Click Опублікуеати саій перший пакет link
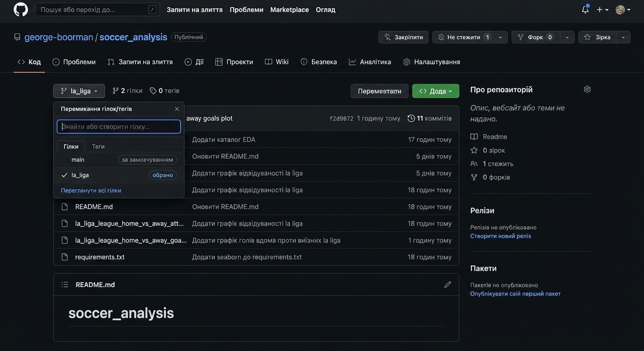Image resolution: width=644 pixels, height=351 pixels. point(515,294)
